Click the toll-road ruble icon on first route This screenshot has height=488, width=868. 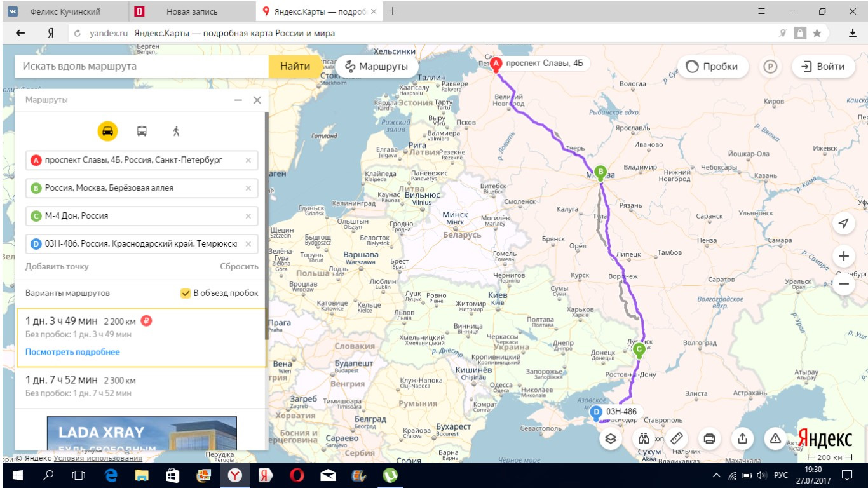pyautogui.click(x=146, y=321)
